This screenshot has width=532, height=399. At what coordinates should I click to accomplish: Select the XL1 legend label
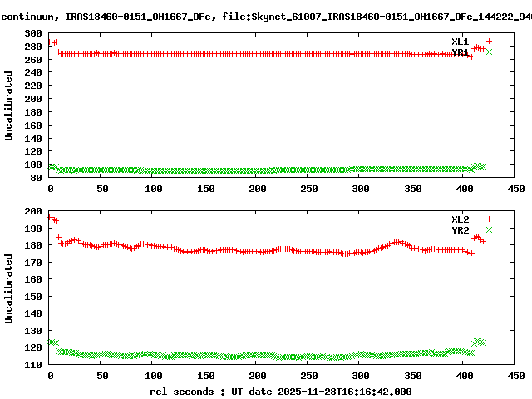460,42
